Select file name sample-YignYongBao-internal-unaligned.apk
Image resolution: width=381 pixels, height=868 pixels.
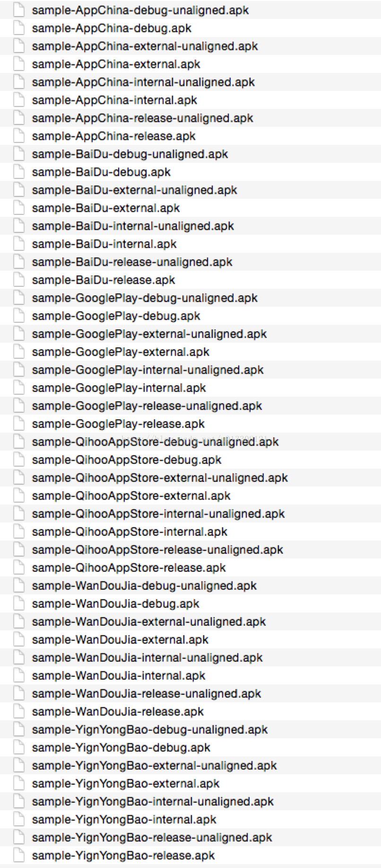tap(153, 802)
